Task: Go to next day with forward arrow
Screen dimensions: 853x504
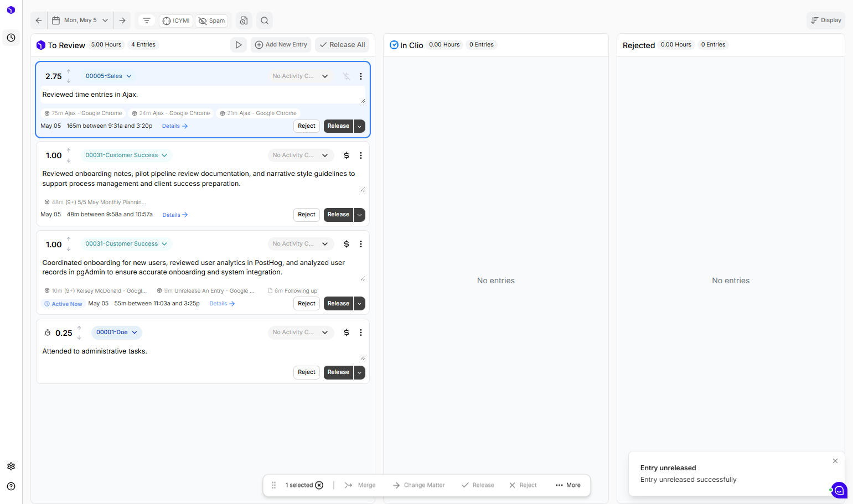Action: pyautogui.click(x=122, y=20)
